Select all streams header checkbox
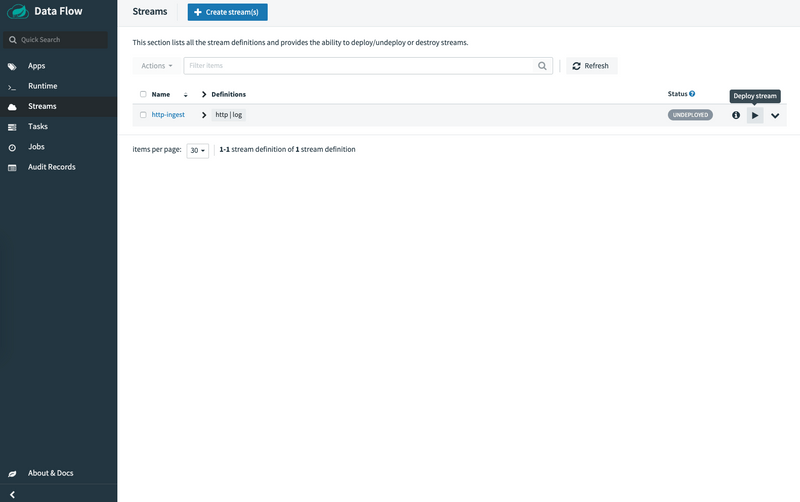Image resolution: width=800 pixels, height=502 pixels. click(143, 94)
